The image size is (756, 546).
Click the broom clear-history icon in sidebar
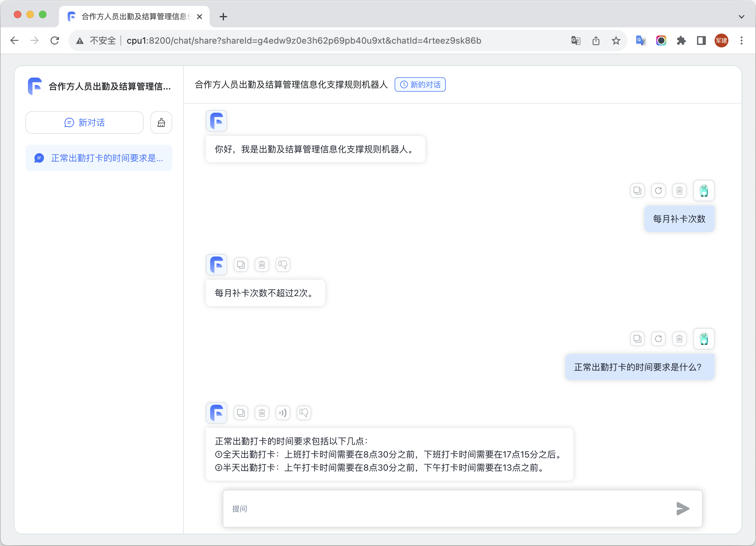point(161,122)
